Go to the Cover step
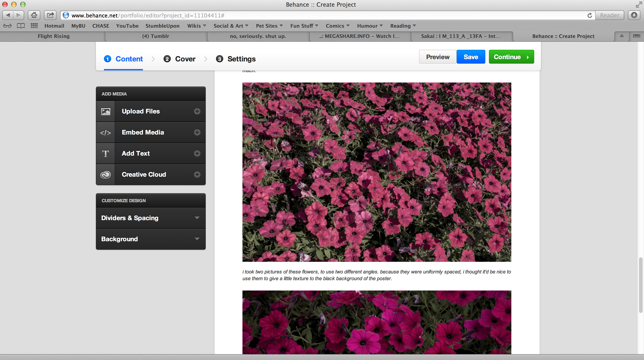 (x=179, y=59)
